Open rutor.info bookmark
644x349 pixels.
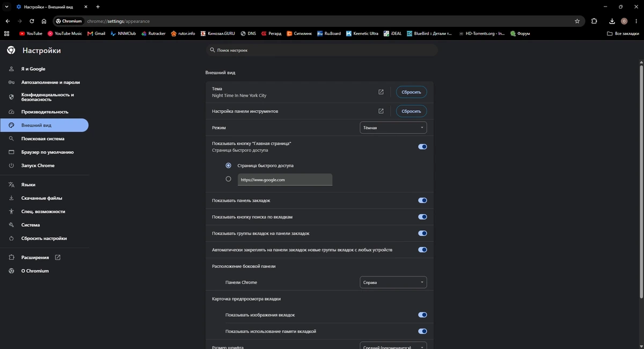point(183,33)
